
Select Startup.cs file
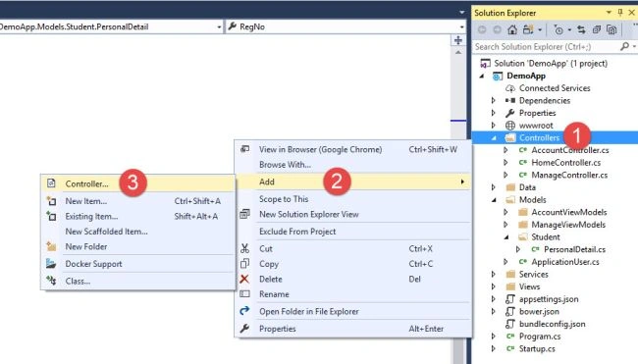point(537,348)
